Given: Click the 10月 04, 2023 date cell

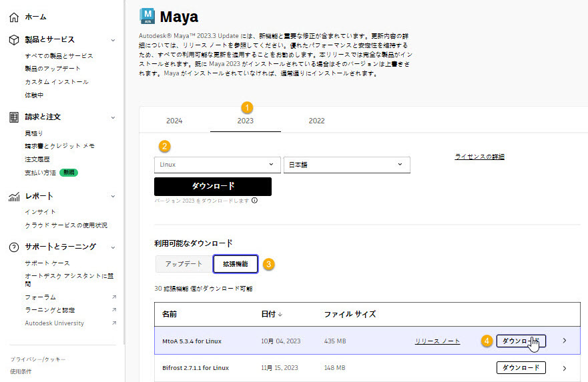Looking at the screenshot, I should tap(281, 341).
